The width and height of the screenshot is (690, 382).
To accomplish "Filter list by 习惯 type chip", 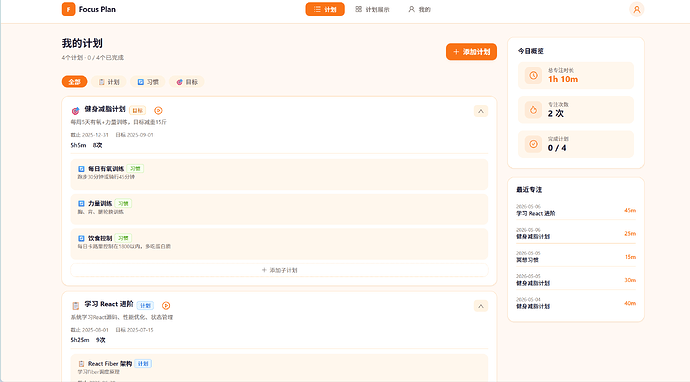I will pyautogui.click(x=148, y=82).
